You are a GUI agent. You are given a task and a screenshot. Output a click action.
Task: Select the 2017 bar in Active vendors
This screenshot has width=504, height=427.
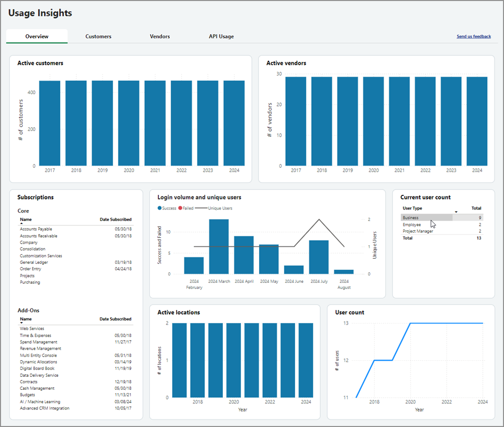click(296, 121)
